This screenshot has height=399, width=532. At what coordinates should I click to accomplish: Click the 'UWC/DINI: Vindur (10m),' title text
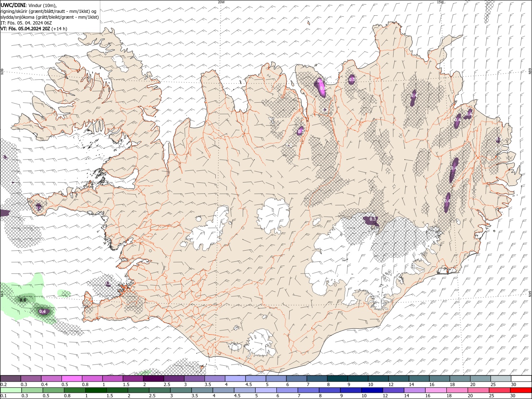click(x=28, y=5)
